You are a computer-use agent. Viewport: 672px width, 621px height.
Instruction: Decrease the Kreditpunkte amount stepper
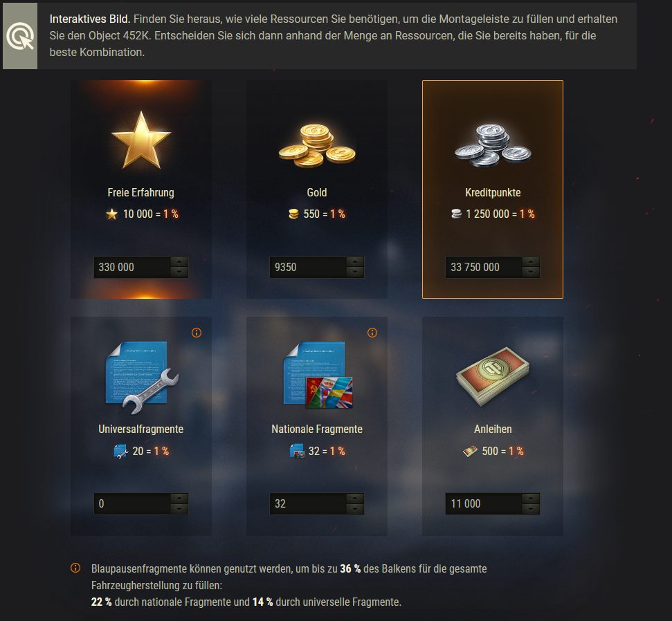tap(531, 272)
